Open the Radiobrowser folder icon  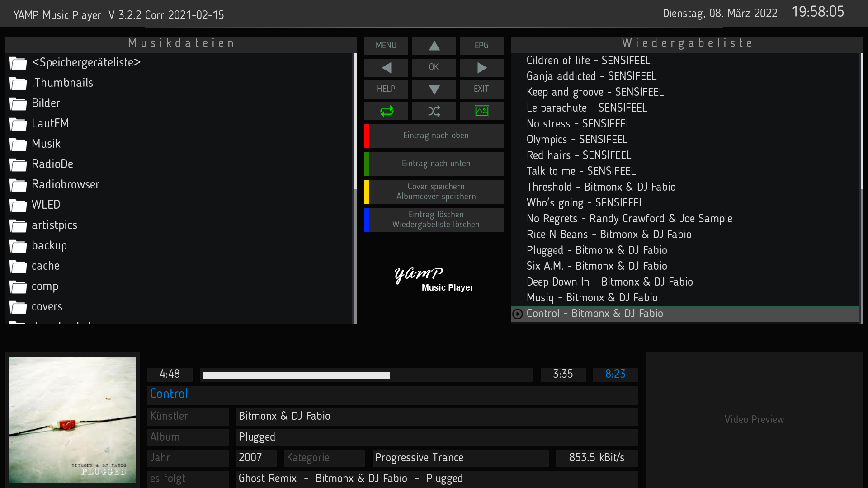point(18,185)
